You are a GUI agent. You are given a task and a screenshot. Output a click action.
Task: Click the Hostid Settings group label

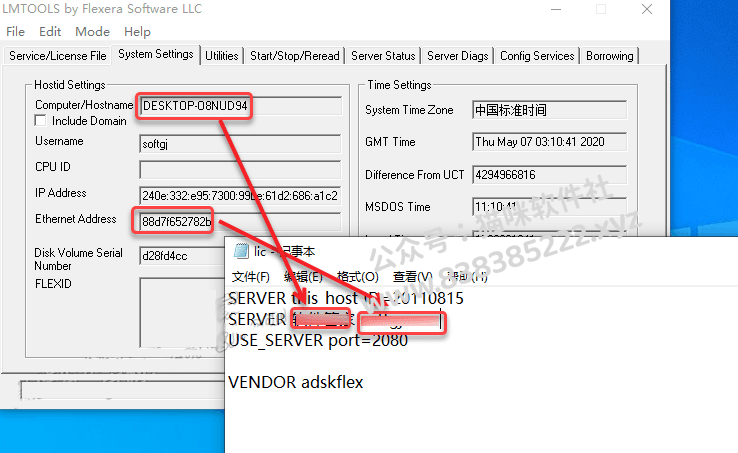(x=70, y=85)
